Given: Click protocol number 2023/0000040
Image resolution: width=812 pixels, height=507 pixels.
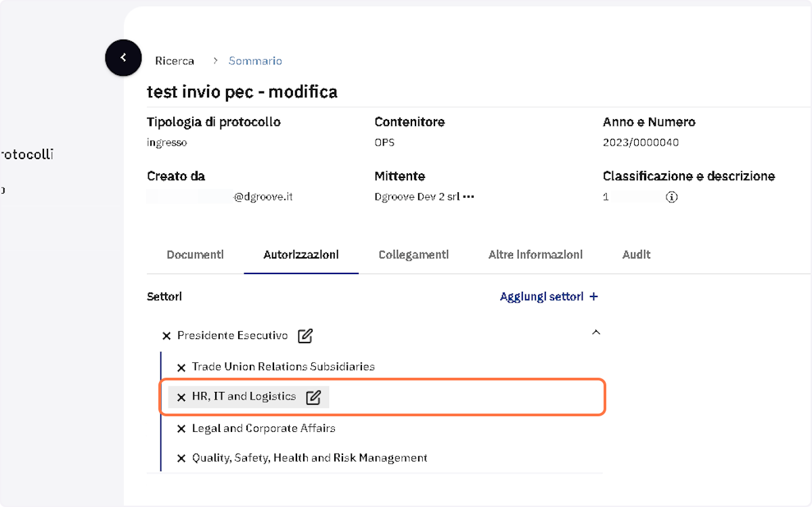Looking at the screenshot, I should (x=641, y=142).
